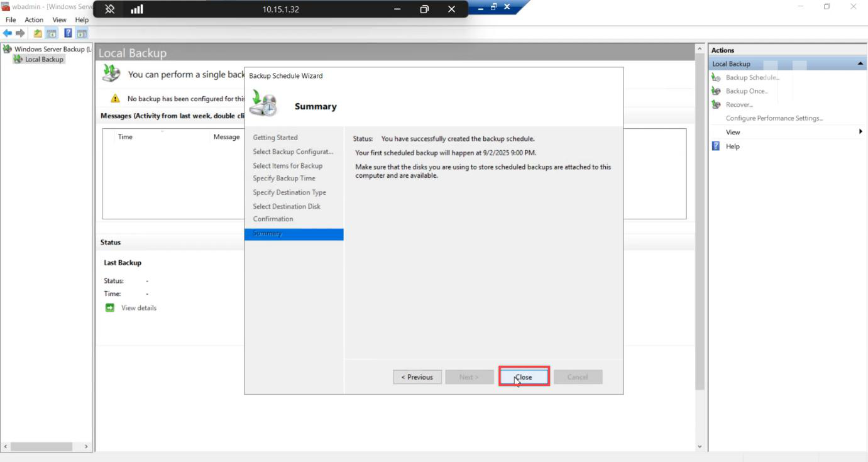This screenshot has width=868, height=462.
Task: Open Configure Performance Settings...
Action: pos(774,118)
